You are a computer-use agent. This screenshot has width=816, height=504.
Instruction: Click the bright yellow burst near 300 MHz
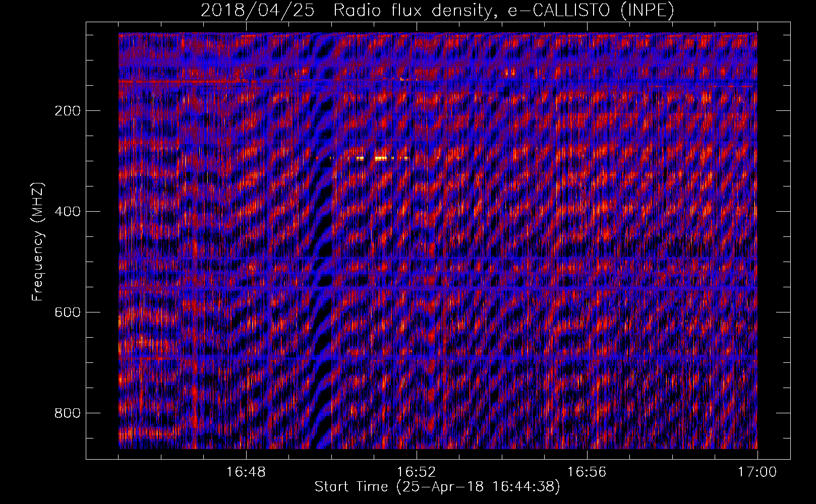[x=381, y=158]
